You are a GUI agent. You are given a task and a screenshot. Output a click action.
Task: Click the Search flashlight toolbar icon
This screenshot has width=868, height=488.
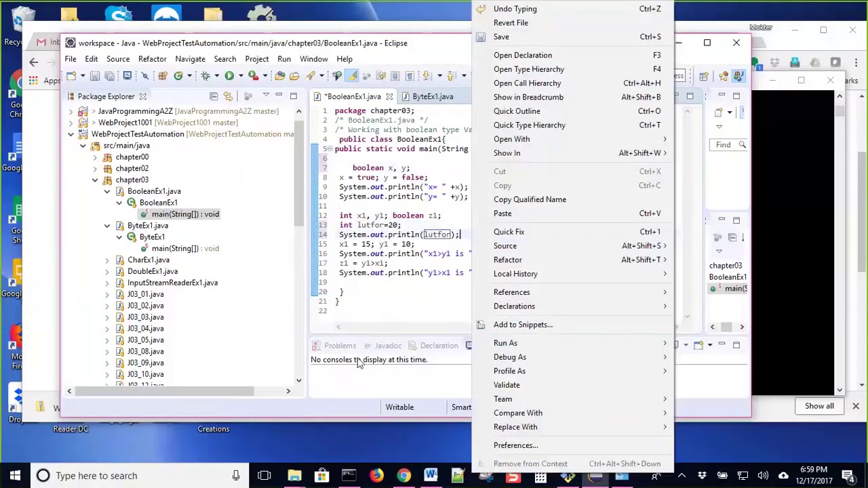tap(311, 75)
